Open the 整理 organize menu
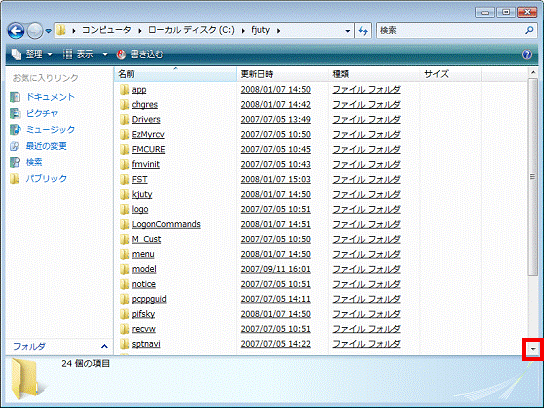544x408 pixels. (32, 54)
